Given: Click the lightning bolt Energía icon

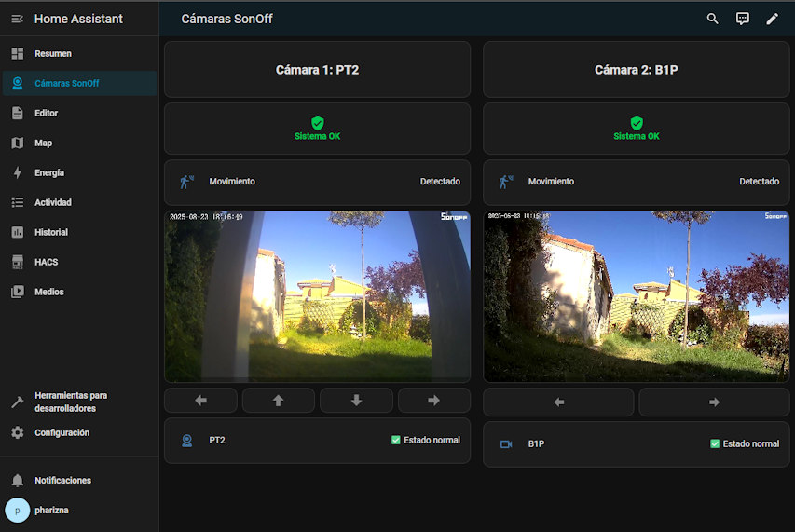Looking at the screenshot, I should coord(17,172).
